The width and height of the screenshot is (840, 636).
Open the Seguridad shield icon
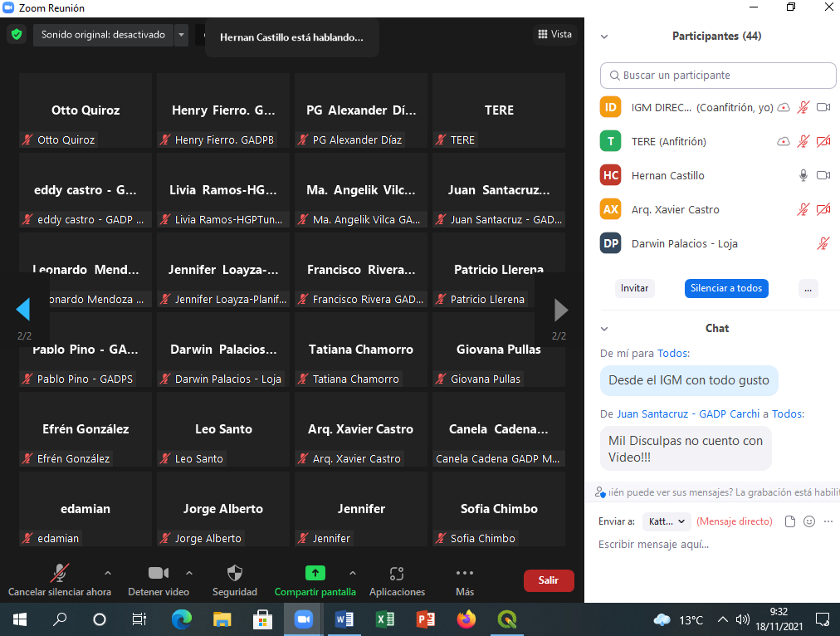[235, 573]
